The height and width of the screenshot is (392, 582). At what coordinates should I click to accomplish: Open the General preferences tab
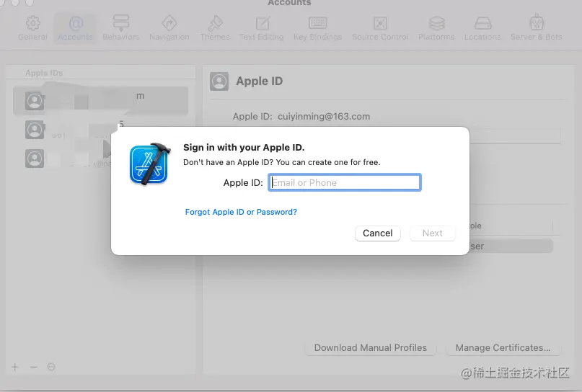32,28
